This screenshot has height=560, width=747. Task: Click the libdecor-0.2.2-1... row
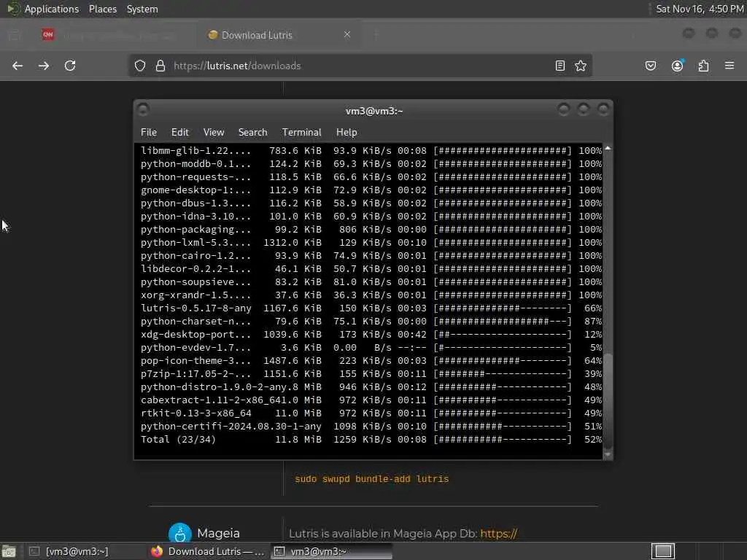371,268
